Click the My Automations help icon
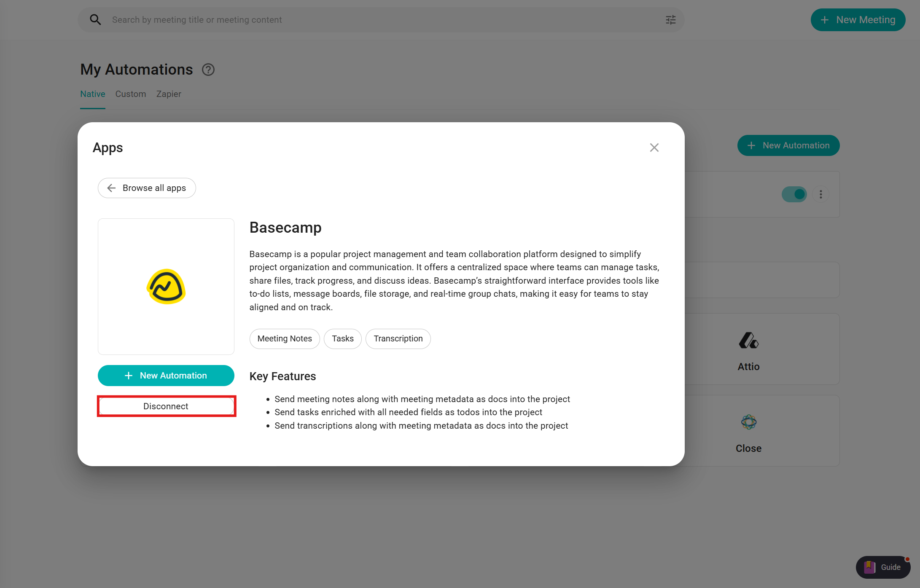920x588 pixels. (x=208, y=70)
